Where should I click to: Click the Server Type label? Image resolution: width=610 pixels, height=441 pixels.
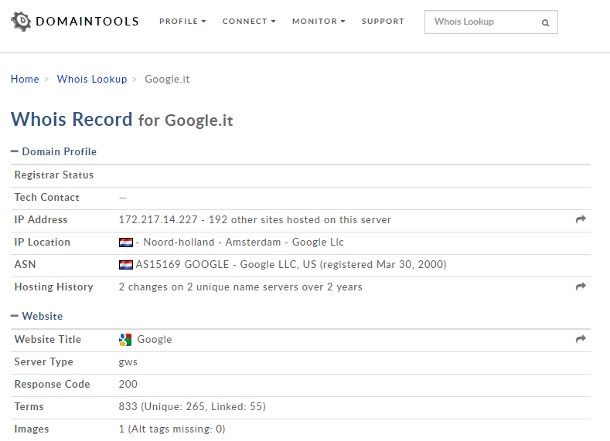pos(44,362)
